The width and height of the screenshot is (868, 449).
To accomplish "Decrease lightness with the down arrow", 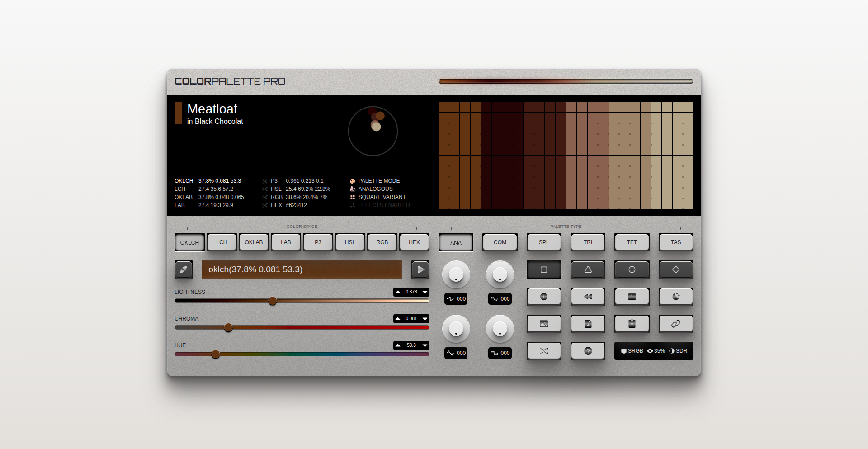I will (425, 292).
